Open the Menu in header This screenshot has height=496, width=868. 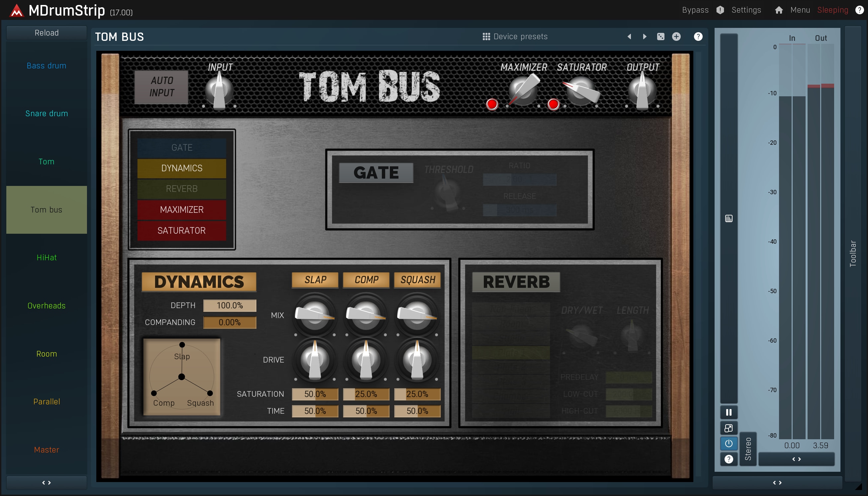tap(800, 10)
